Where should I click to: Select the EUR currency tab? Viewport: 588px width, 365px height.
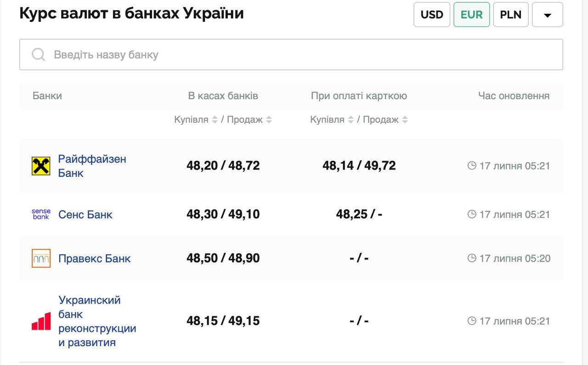tap(471, 15)
